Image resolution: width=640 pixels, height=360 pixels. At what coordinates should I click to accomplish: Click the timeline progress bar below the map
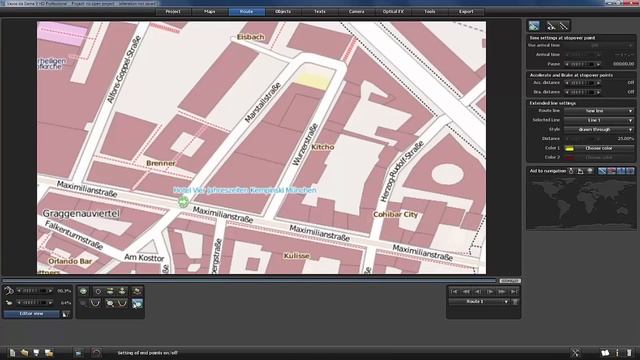coord(249,281)
